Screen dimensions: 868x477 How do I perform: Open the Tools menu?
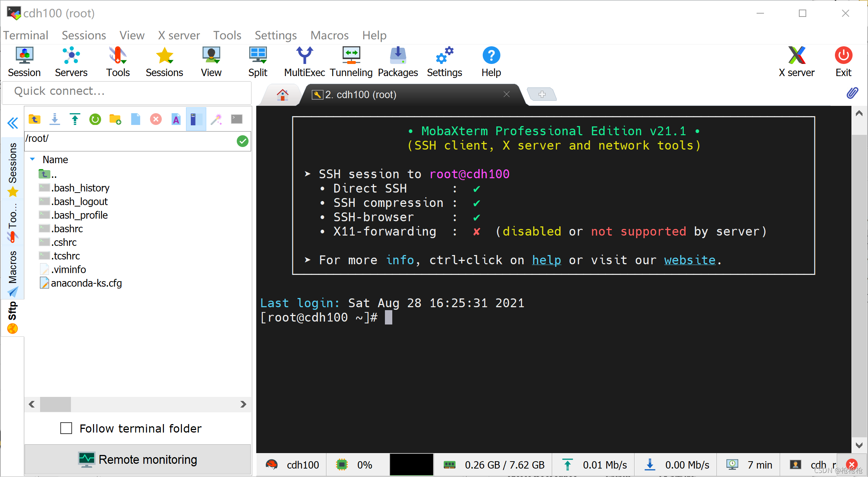point(227,35)
